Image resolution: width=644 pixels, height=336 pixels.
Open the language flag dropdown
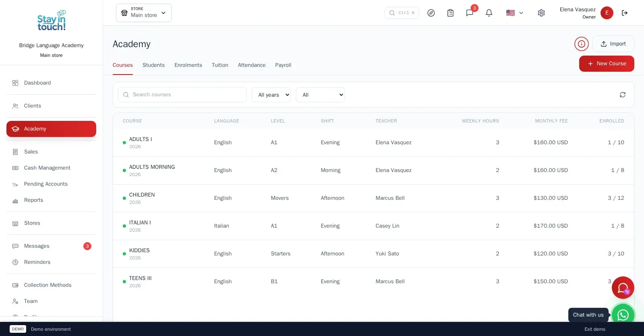(x=515, y=13)
